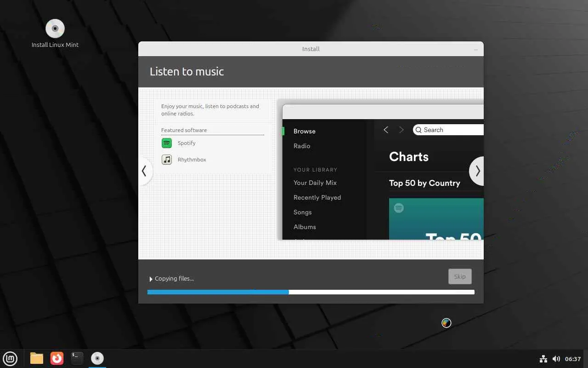
Task: Click the forward arrow in Spotify screenshot
Action: click(x=401, y=130)
